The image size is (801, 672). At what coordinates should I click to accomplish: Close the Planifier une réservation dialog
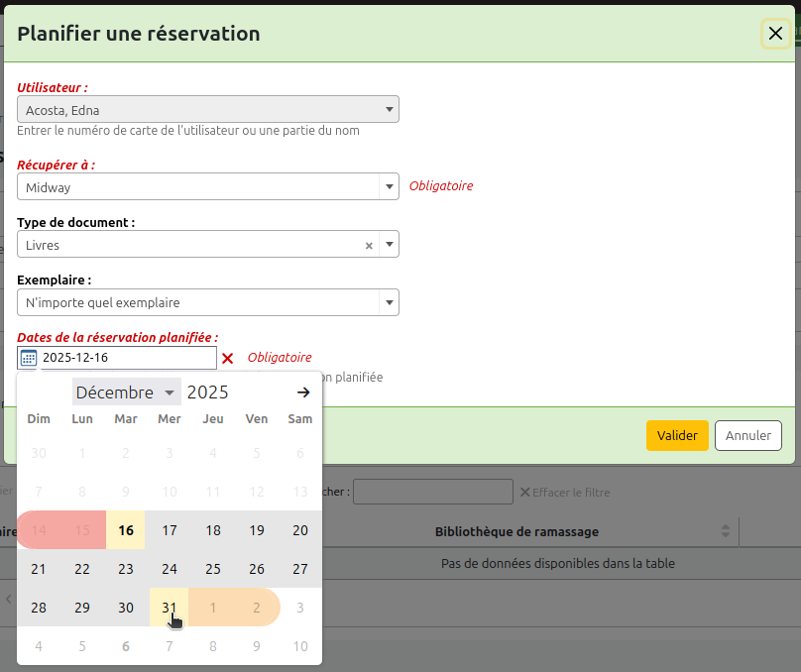[775, 34]
